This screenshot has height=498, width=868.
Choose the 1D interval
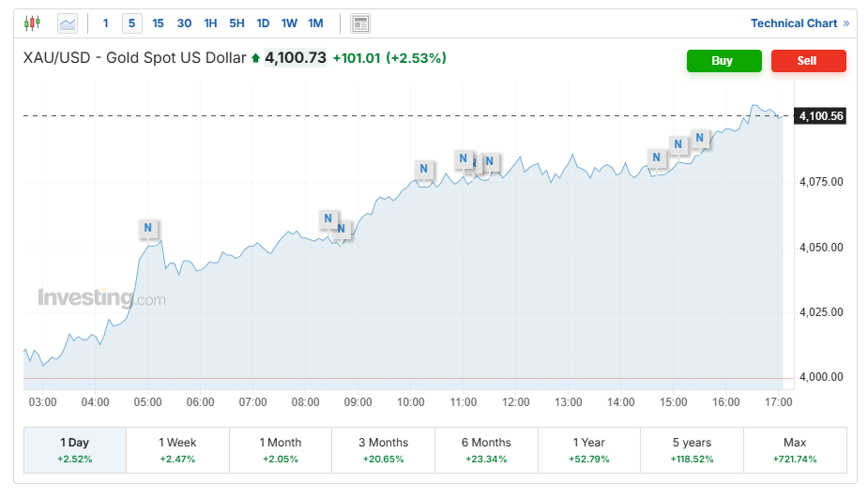pyautogui.click(x=263, y=23)
